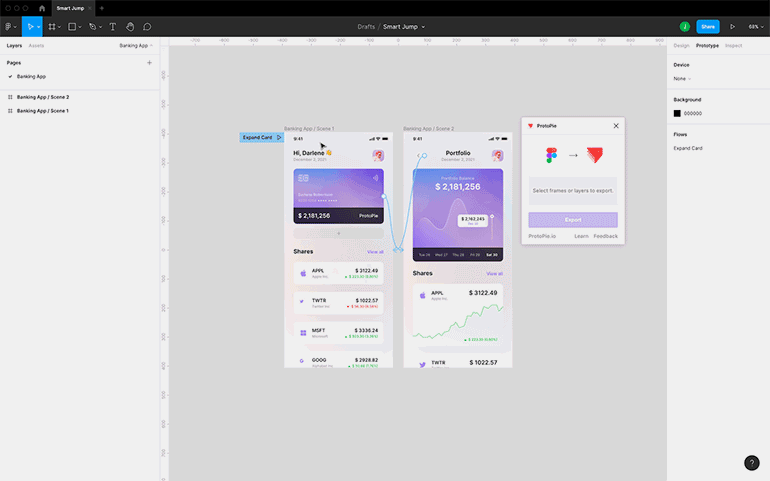The height and width of the screenshot is (481, 770).
Task: Go to the home screen icon
Action: coord(42,8)
